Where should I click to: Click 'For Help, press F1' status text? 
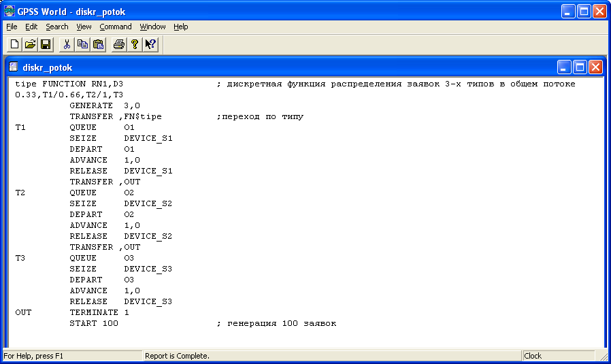click(x=33, y=356)
